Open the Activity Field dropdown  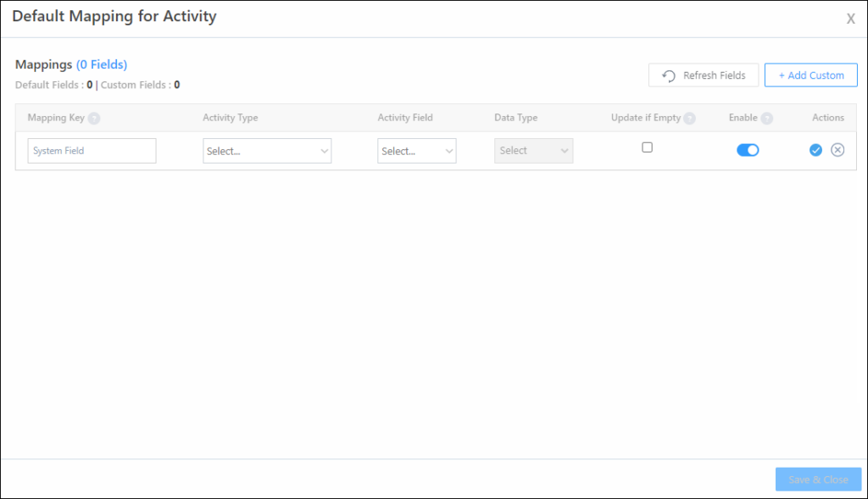coord(416,150)
